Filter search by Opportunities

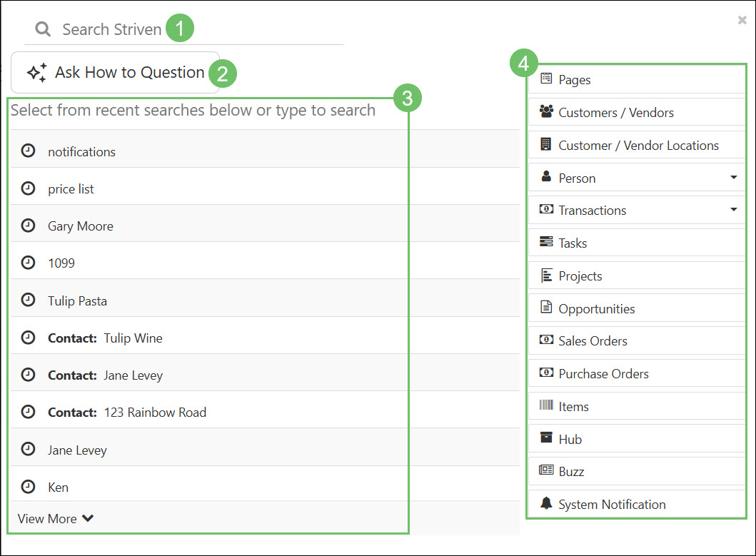pyautogui.click(x=637, y=308)
